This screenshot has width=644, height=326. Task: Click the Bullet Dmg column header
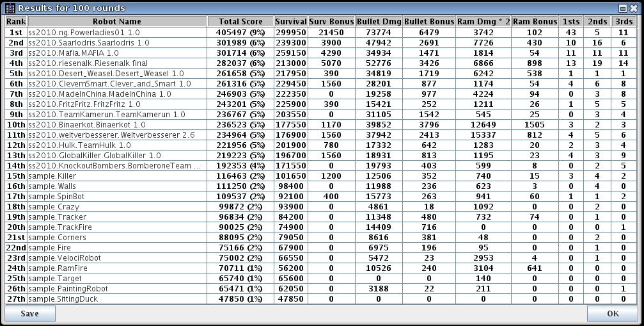click(379, 22)
